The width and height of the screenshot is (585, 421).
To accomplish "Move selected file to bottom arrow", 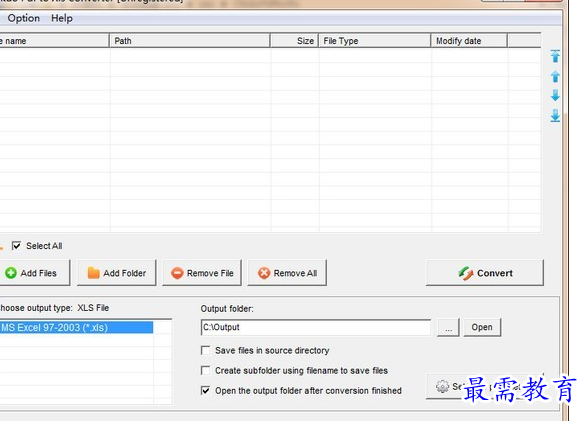I will pyautogui.click(x=555, y=116).
